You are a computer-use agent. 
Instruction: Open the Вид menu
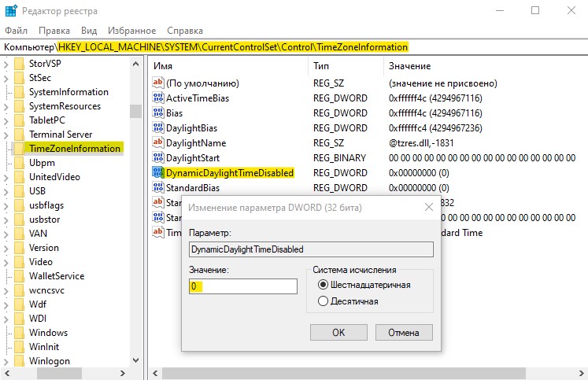pyautogui.click(x=89, y=31)
